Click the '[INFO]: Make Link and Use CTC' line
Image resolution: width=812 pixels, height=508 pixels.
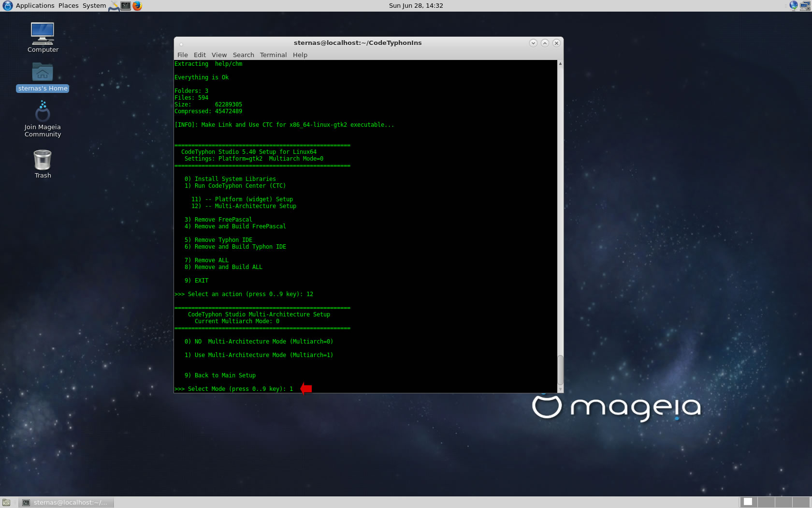[x=284, y=125]
